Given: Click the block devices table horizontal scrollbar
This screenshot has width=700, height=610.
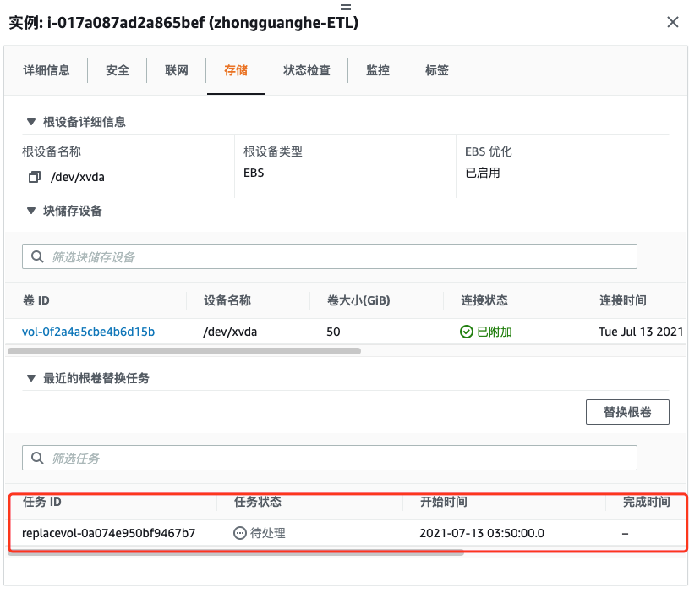Looking at the screenshot, I should click(184, 350).
